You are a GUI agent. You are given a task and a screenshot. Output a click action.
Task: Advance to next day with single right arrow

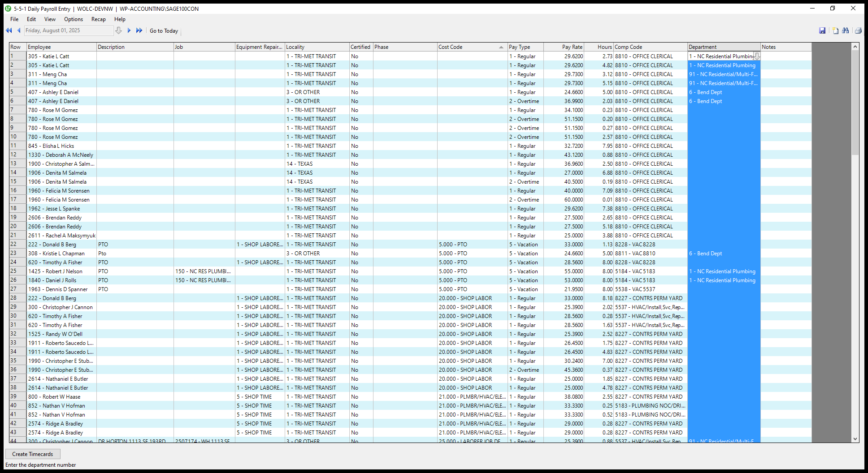tap(129, 30)
